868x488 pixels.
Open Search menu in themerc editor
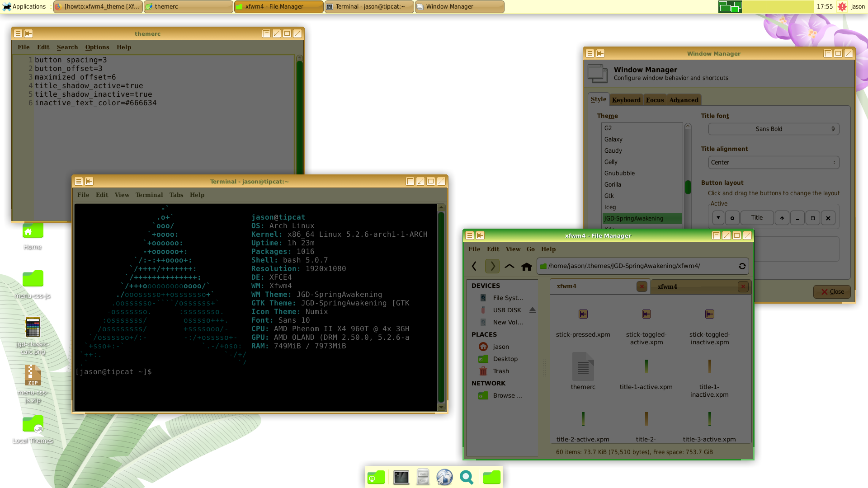67,47
